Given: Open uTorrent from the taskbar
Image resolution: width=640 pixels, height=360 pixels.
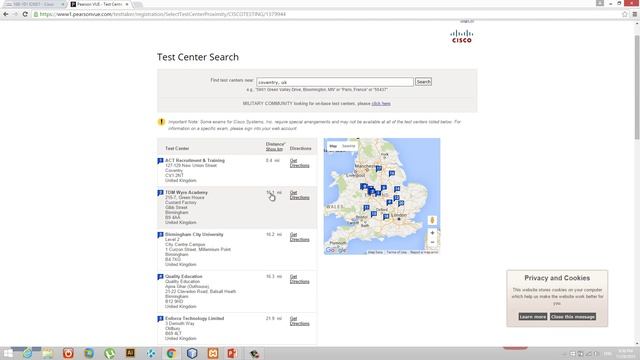Looking at the screenshot, I should point(109,353).
